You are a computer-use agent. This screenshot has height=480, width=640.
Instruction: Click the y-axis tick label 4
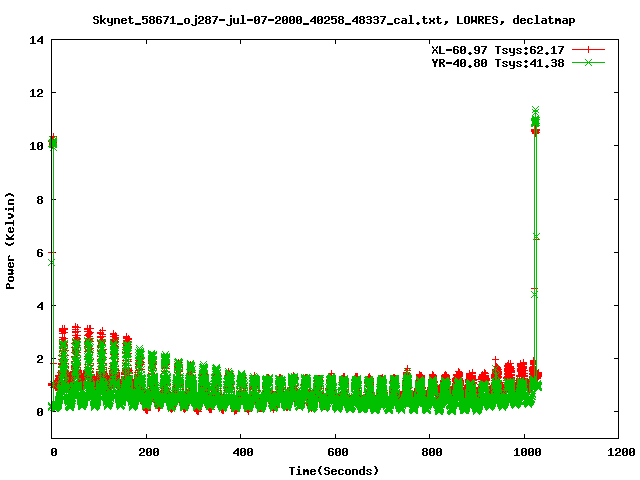[x=40, y=306]
